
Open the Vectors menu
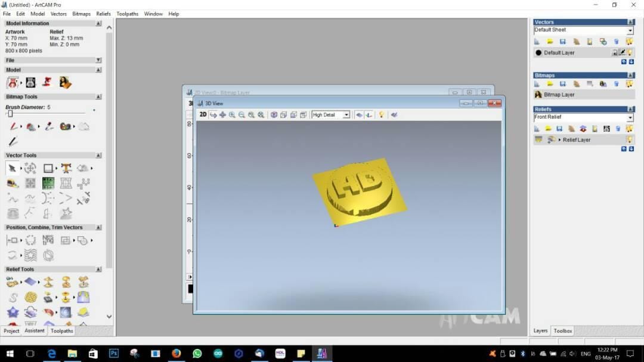pos(58,14)
